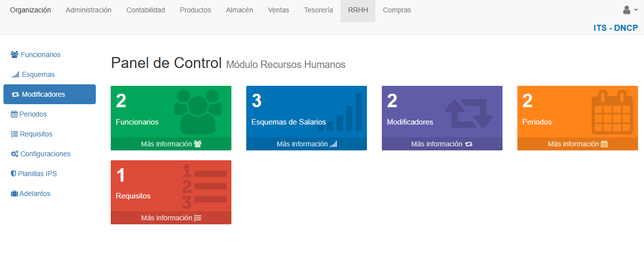644x255 pixels.
Task: Click the ITS - DNCP organization link
Action: [x=615, y=28]
